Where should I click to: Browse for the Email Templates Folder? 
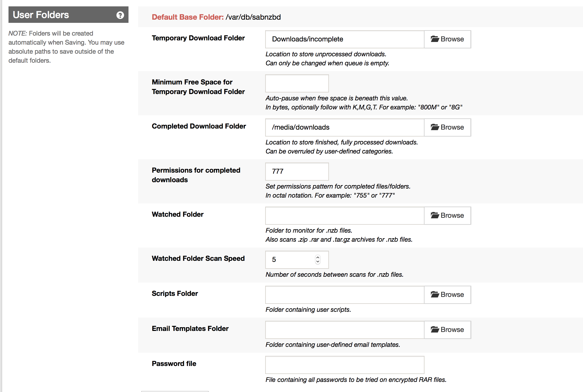[x=447, y=330]
